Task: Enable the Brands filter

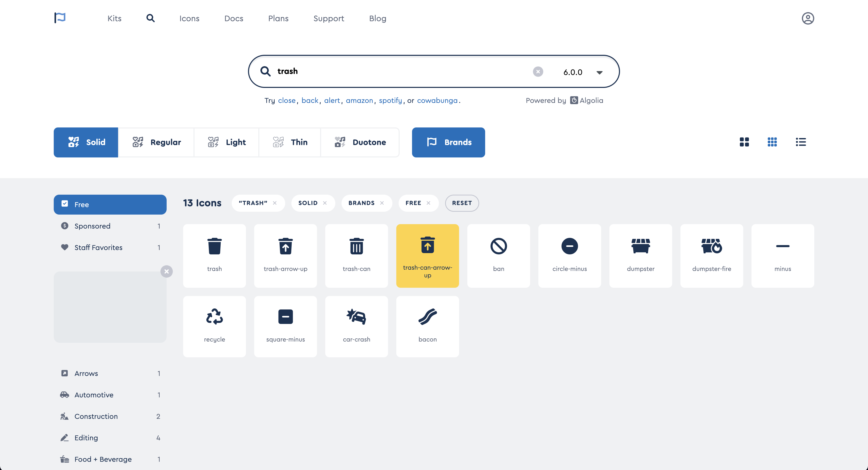Action: [x=448, y=142]
